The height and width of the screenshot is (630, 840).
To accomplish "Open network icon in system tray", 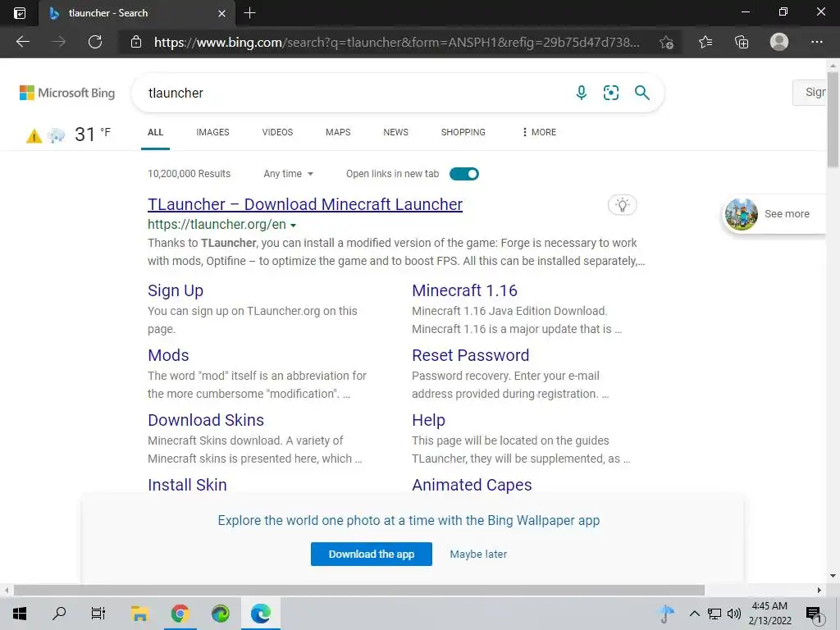I will (714, 614).
